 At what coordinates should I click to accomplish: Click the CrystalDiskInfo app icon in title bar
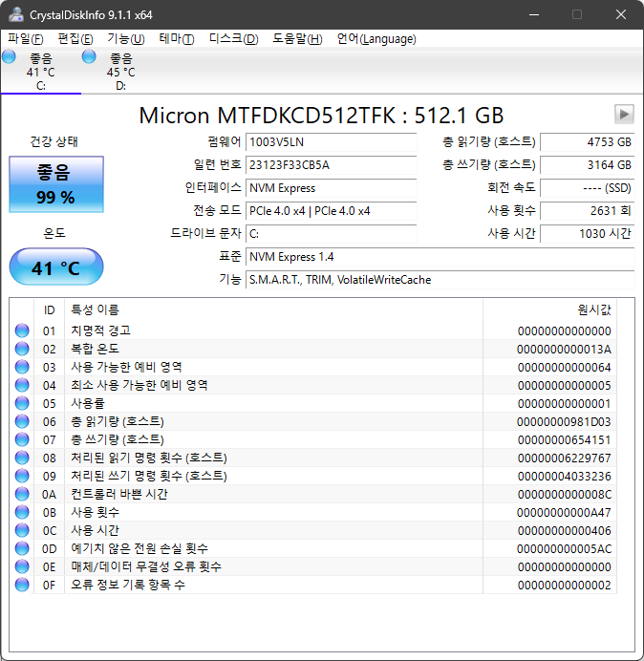[16, 14]
